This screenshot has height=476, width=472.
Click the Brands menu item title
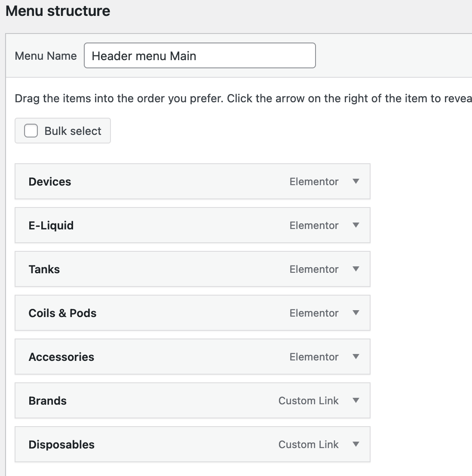pyautogui.click(x=48, y=401)
